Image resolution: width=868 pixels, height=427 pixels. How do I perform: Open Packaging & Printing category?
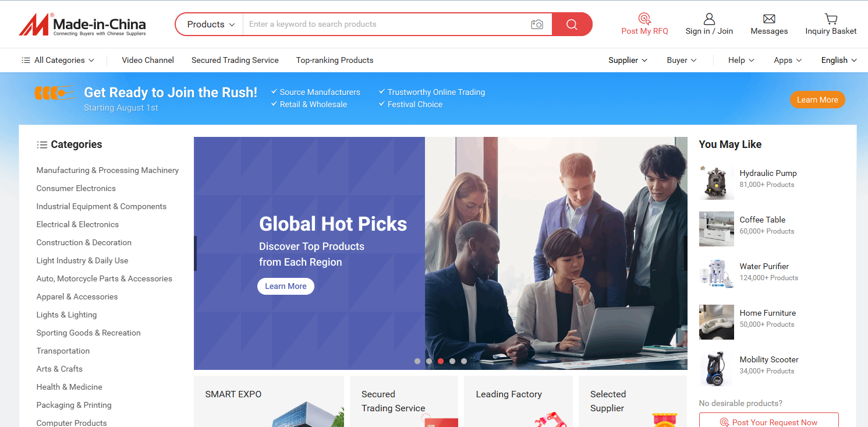[74, 405]
